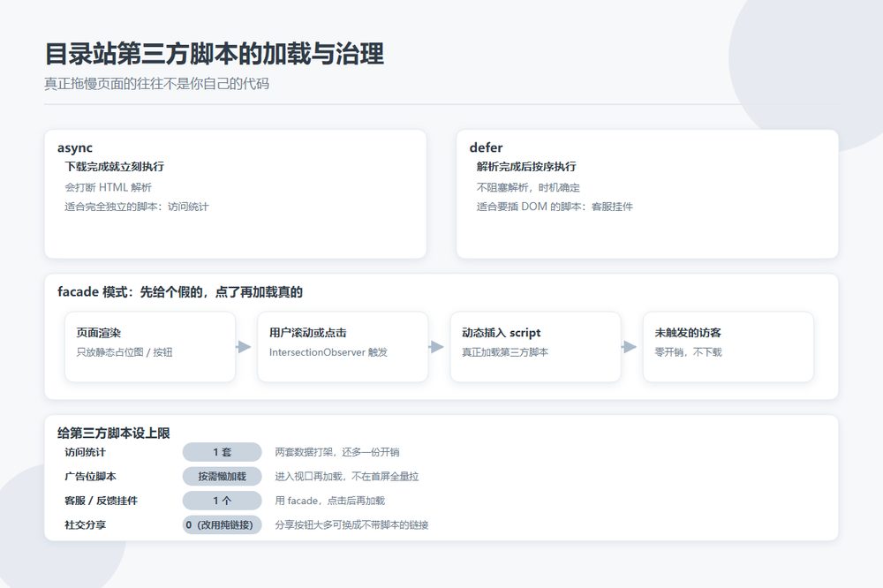The height and width of the screenshot is (588, 883).
Task: Click the 社交分享 row label
Action: [85, 525]
